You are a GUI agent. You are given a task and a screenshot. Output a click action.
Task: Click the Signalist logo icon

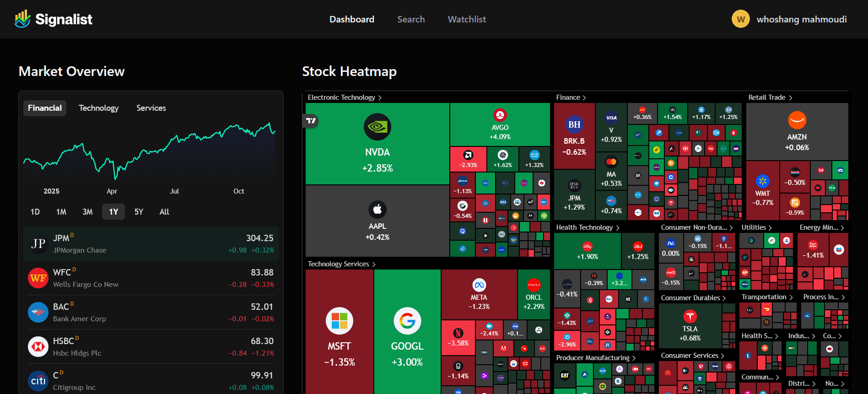click(22, 19)
